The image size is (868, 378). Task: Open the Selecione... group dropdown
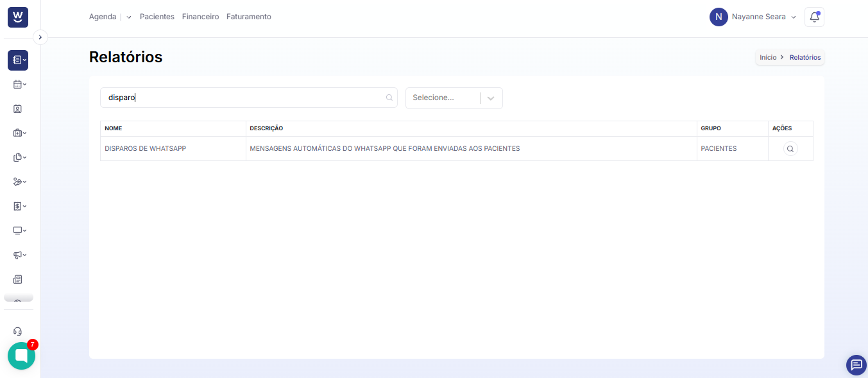(454, 98)
